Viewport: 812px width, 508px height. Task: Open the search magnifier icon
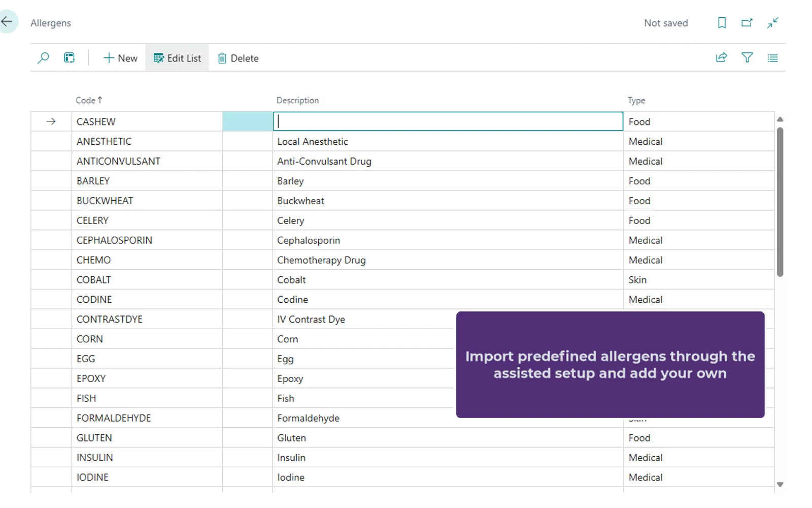[43, 58]
